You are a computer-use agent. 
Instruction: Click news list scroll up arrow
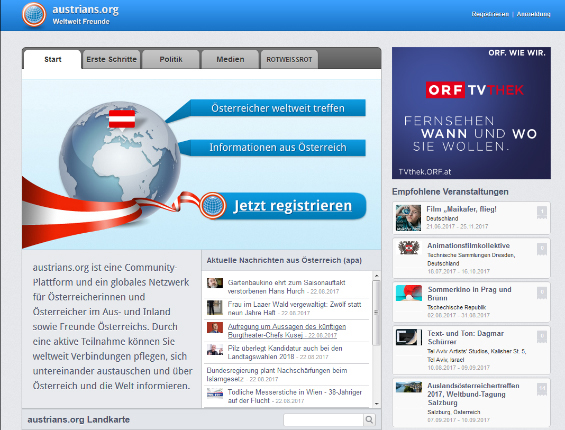click(377, 276)
